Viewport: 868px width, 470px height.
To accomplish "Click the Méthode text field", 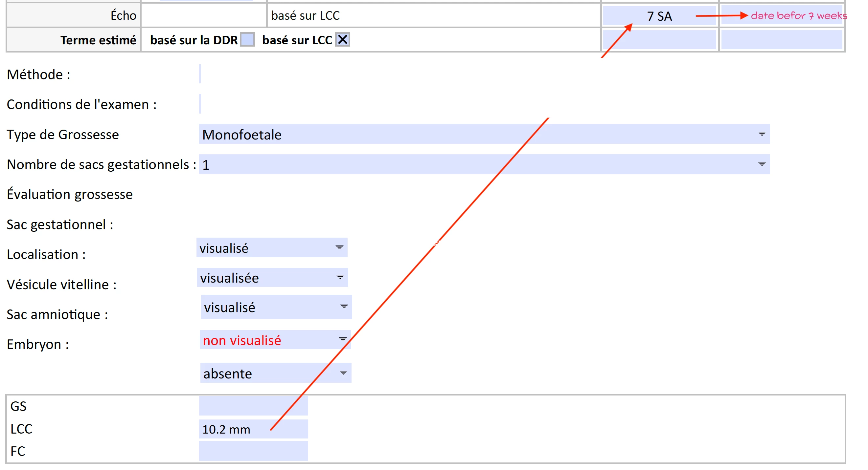I will 200,74.
